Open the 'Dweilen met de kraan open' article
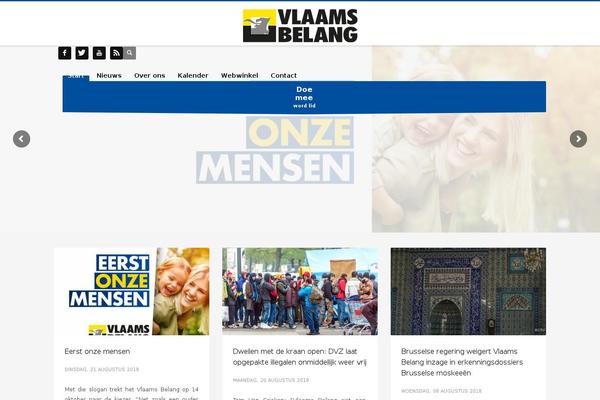The height and width of the screenshot is (400, 600). coord(300,357)
